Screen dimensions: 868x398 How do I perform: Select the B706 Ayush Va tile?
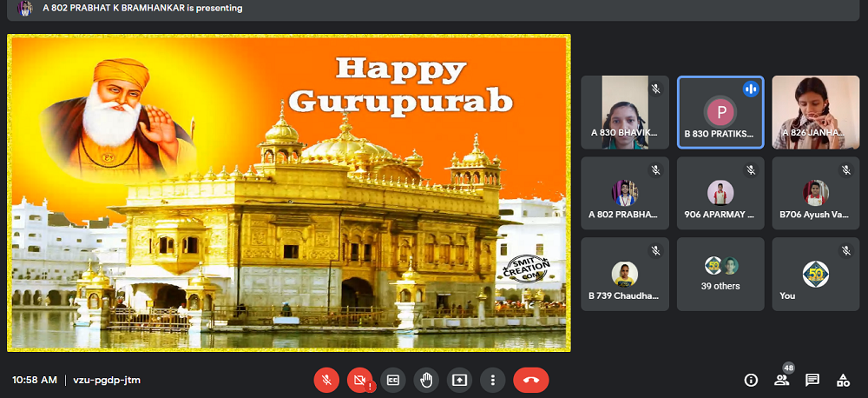[x=815, y=193]
